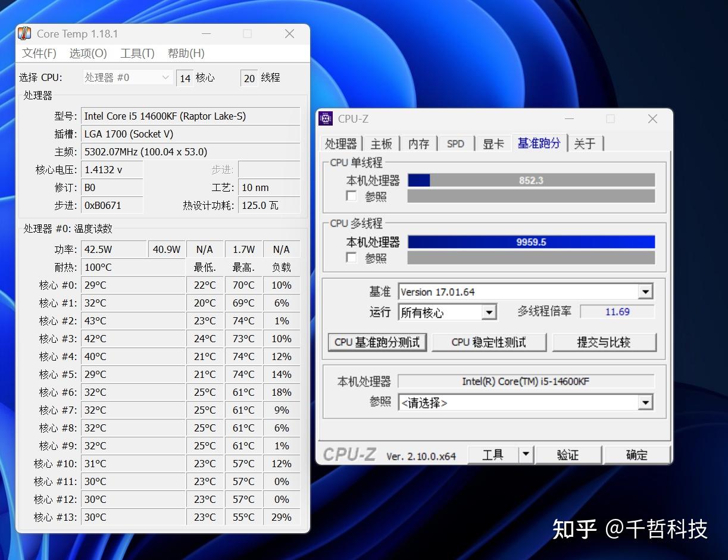The width and height of the screenshot is (728, 560).
Task: Select the 基准跑分 tab in CPU-Z
Action: pos(539,143)
